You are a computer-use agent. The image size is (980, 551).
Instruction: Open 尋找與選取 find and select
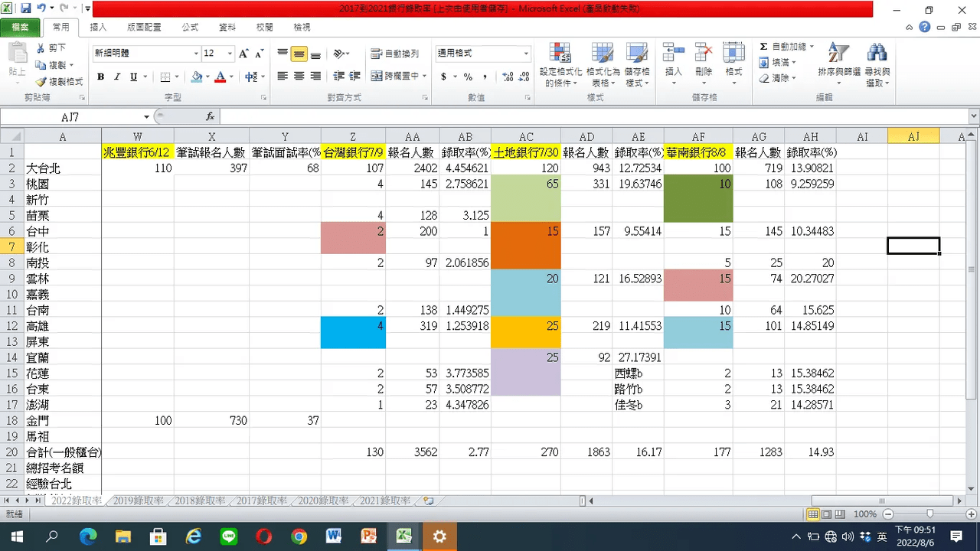point(877,64)
